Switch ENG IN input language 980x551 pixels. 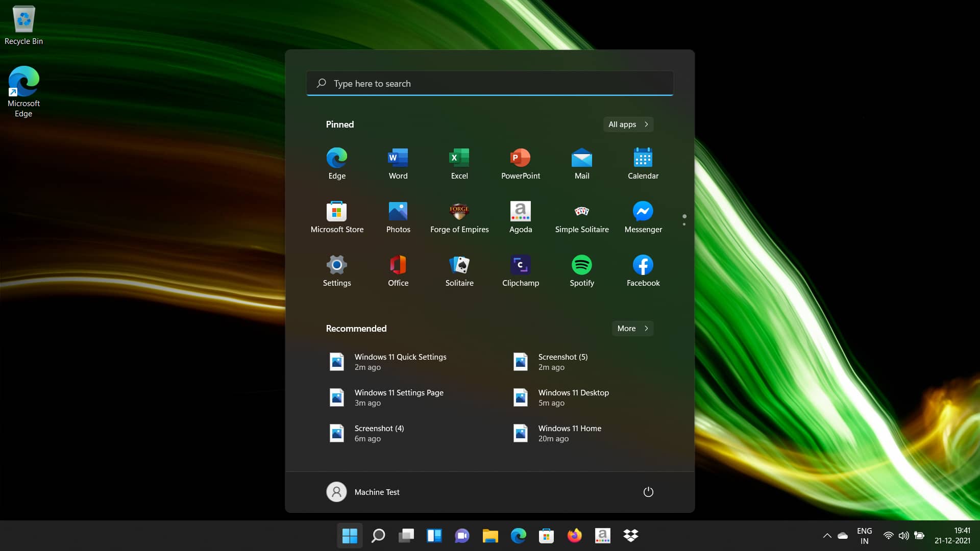[x=865, y=536]
